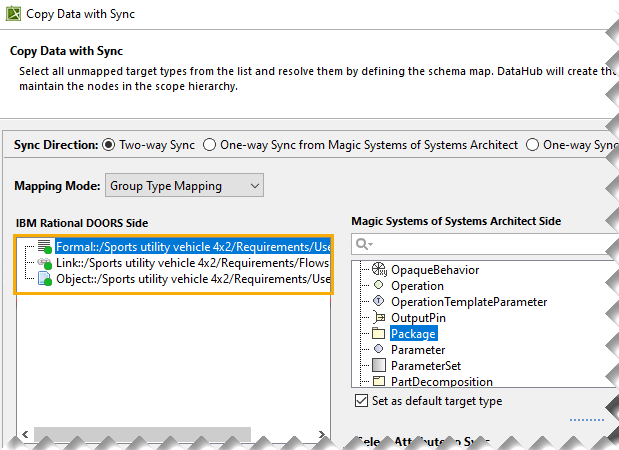
Task: Click the Package folder icon
Action: pyautogui.click(x=379, y=334)
